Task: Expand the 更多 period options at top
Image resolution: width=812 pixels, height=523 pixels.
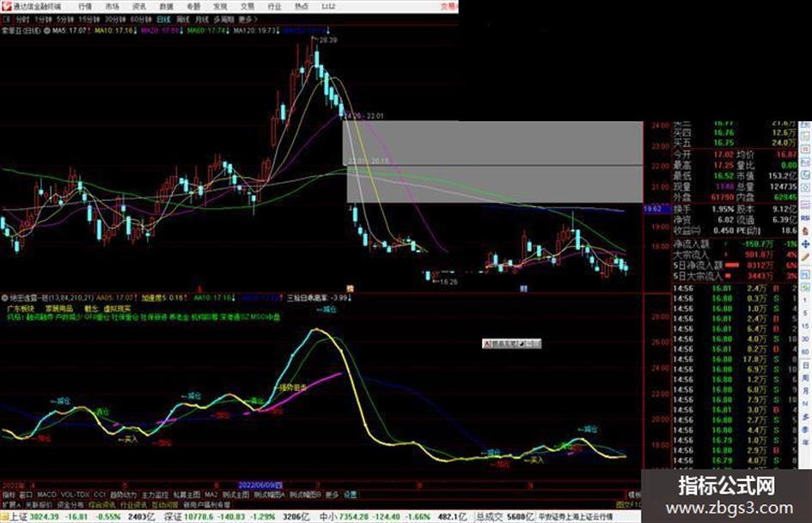Action: (247, 19)
